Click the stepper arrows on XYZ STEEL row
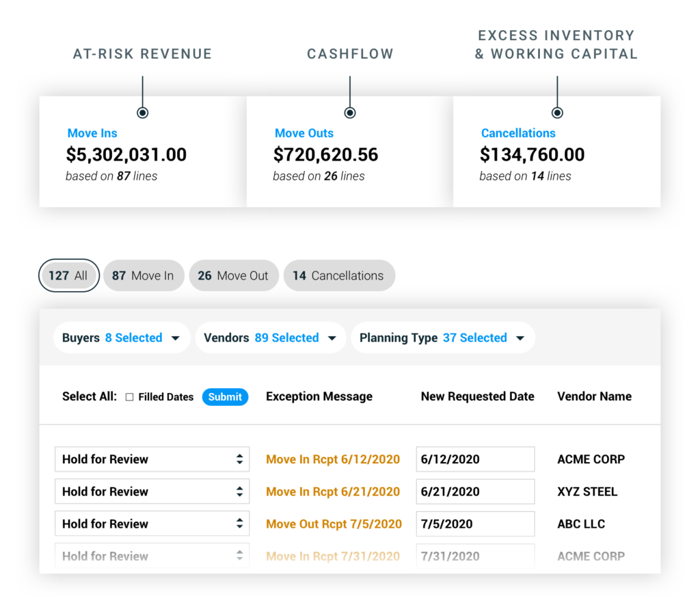Screen dimensions: 700x613 pyautogui.click(x=239, y=491)
